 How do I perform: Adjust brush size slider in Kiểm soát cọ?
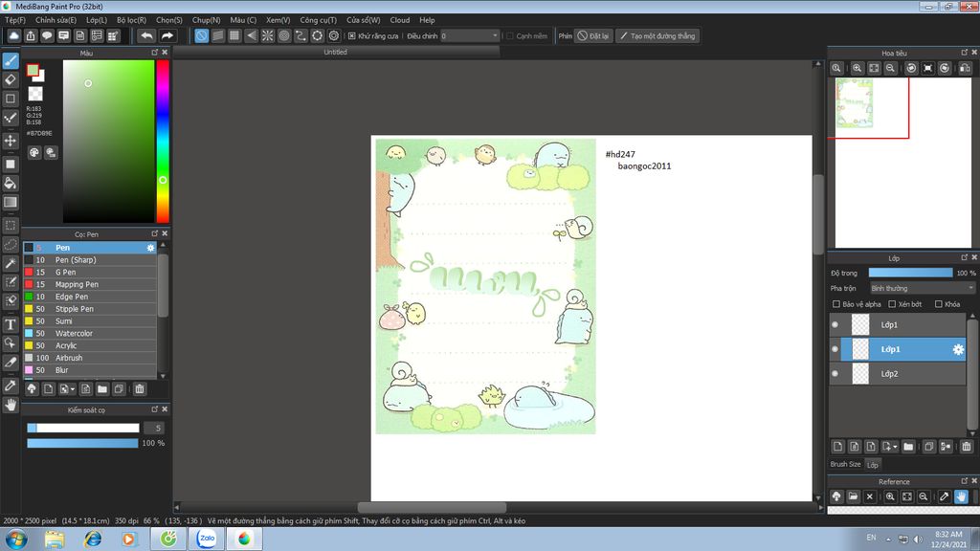pyautogui.click(x=83, y=428)
